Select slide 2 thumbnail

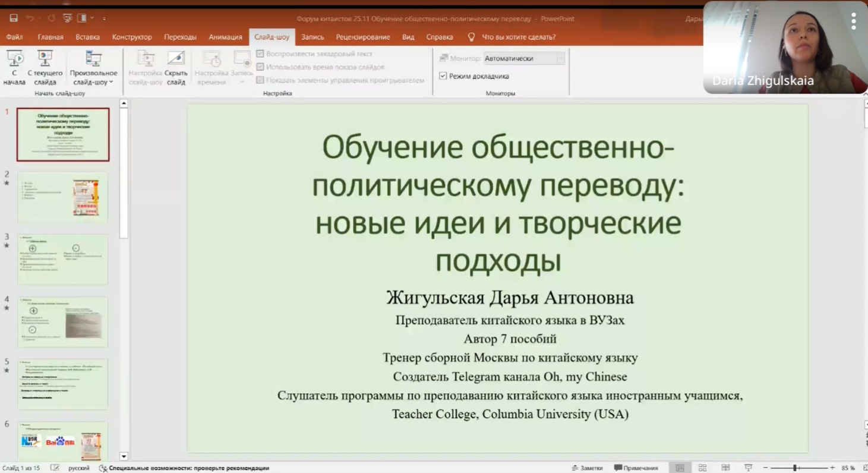coord(63,197)
